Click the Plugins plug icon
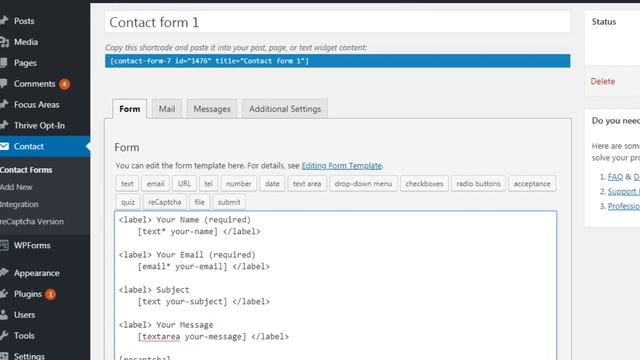 pos(4,293)
